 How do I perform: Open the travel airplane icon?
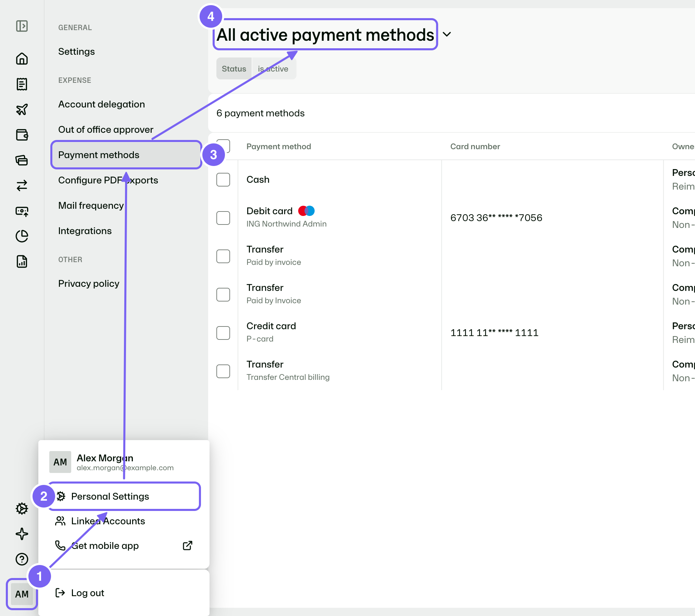coord(22,110)
